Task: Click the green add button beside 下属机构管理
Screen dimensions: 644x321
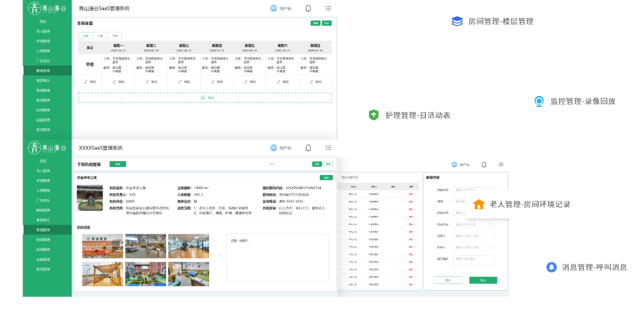Action: click(x=118, y=164)
